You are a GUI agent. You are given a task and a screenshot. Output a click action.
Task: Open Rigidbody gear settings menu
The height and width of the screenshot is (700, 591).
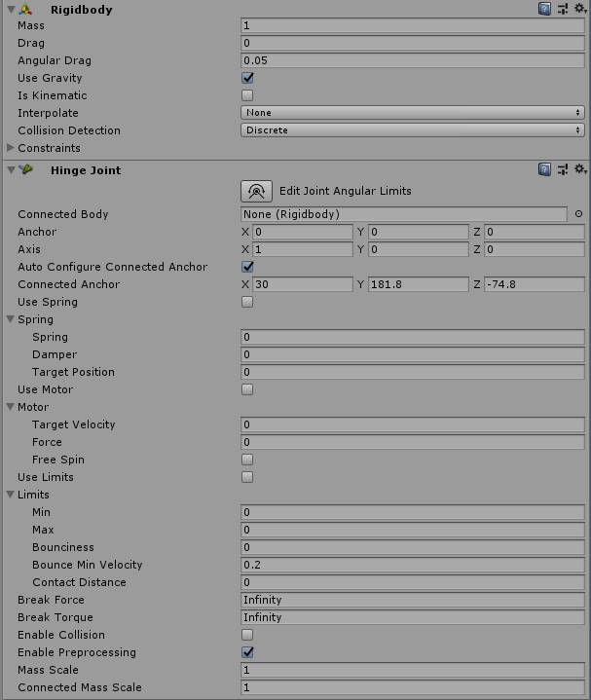point(580,8)
